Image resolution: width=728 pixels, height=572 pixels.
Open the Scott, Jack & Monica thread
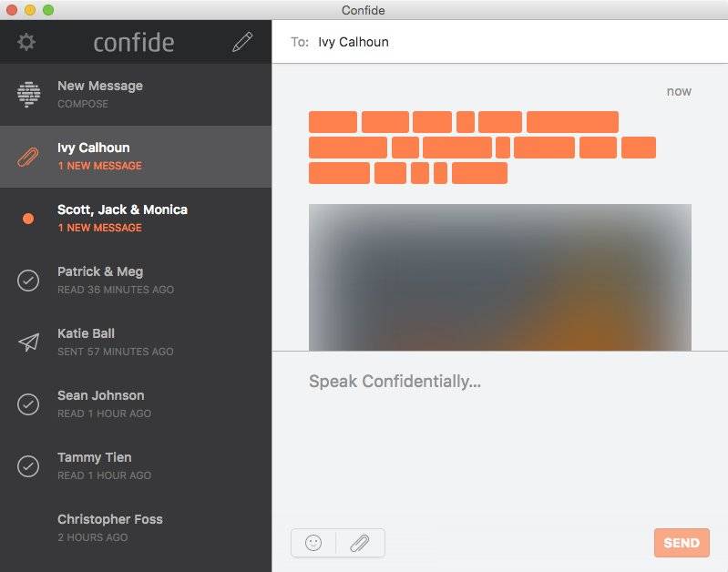122,218
